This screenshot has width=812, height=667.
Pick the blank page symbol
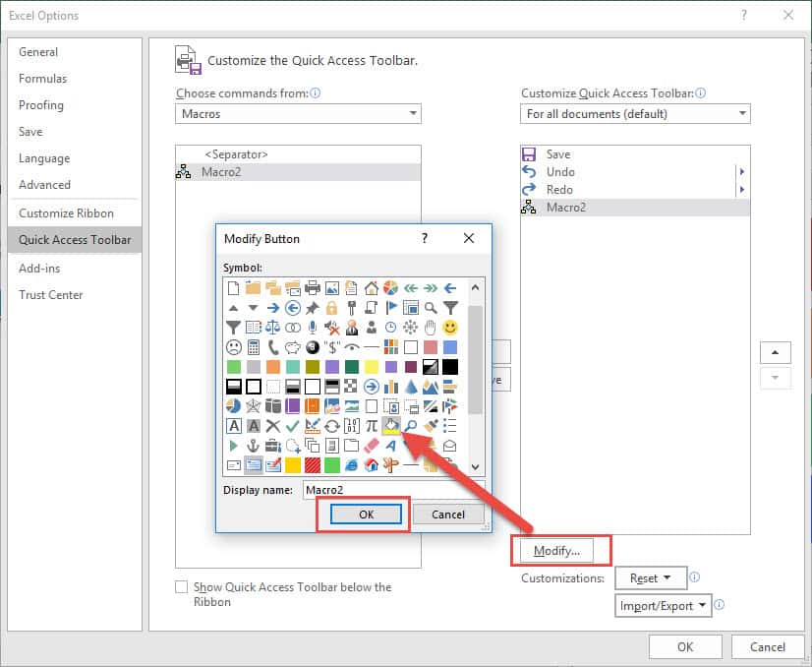point(234,287)
